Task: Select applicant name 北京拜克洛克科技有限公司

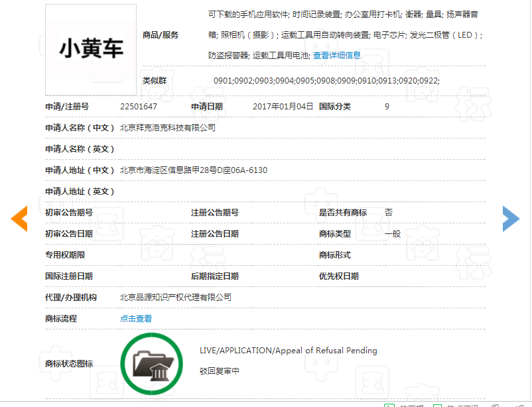Action: tap(168, 128)
